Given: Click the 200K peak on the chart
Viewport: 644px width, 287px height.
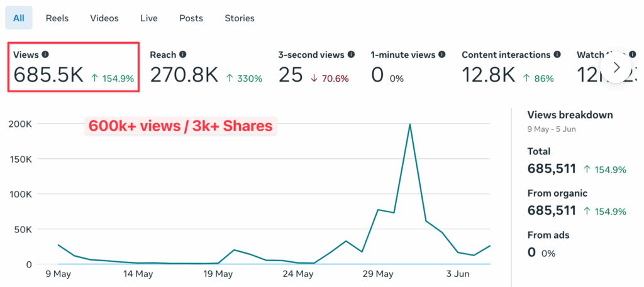Looking at the screenshot, I should coord(410,124).
